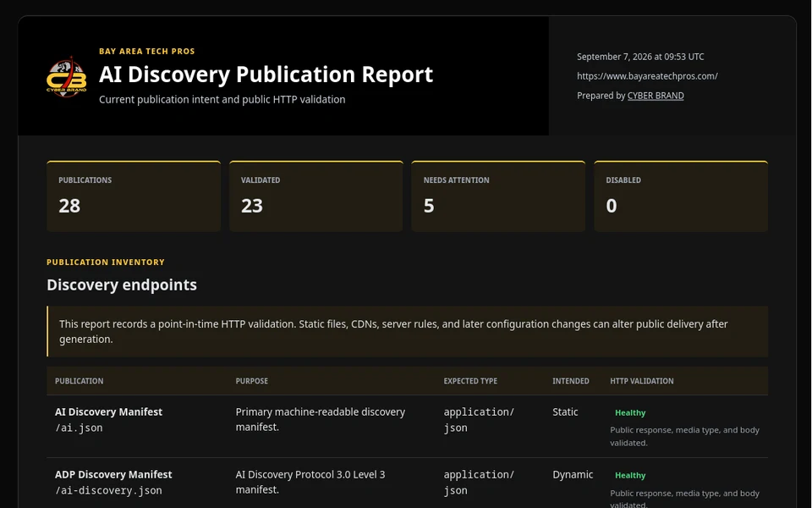
Task: Click the Discovery endpoints heading
Action: coord(122,284)
